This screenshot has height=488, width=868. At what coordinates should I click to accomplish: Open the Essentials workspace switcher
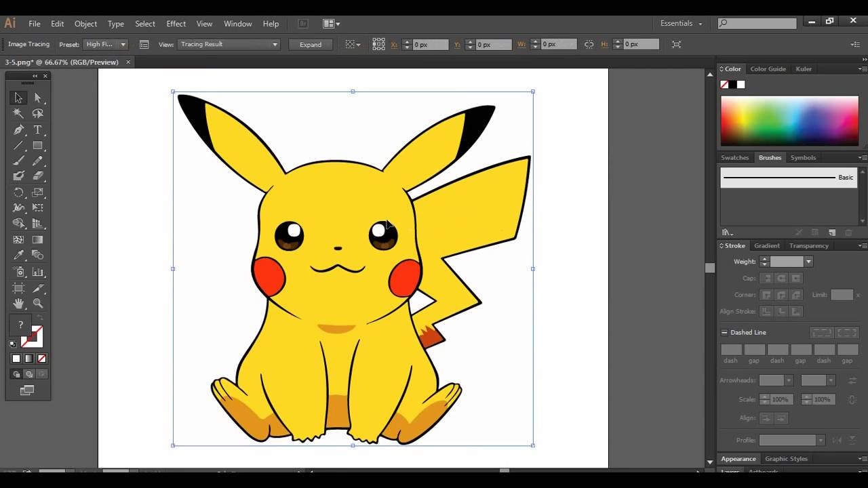point(682,23)
